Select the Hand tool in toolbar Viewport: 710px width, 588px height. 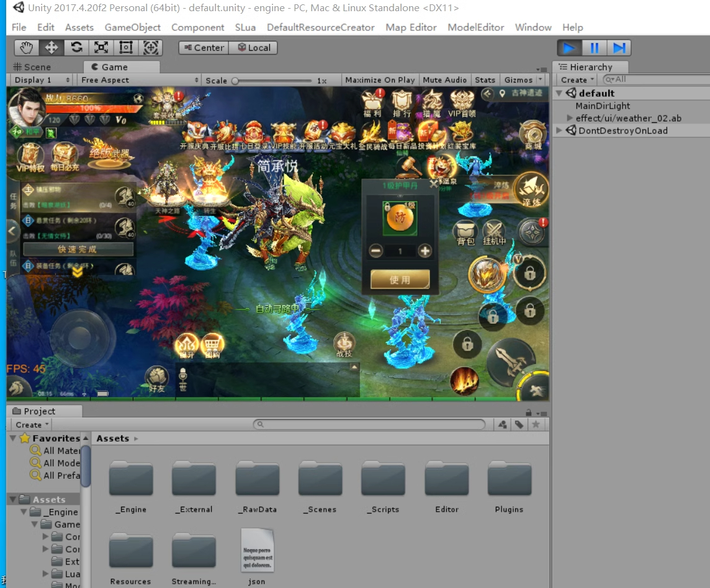coord(26,48)
